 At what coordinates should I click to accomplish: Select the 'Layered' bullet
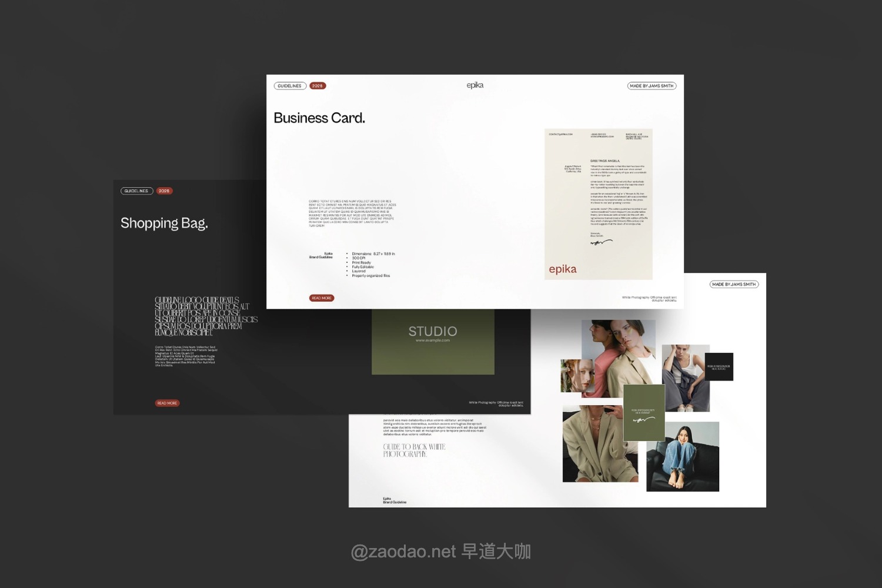[359, 271]
